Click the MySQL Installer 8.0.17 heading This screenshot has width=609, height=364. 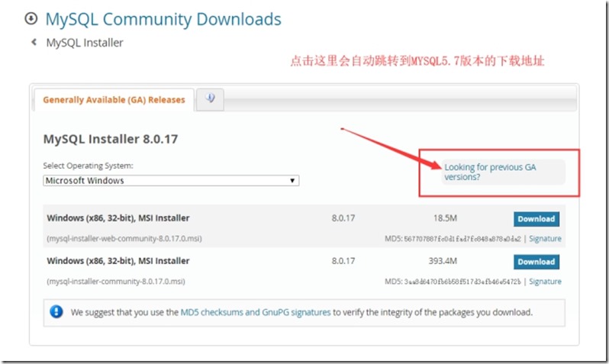tap(111, 139)
